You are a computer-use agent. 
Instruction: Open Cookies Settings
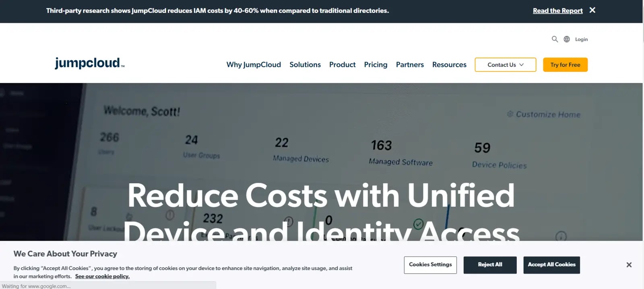pos(430,265)
